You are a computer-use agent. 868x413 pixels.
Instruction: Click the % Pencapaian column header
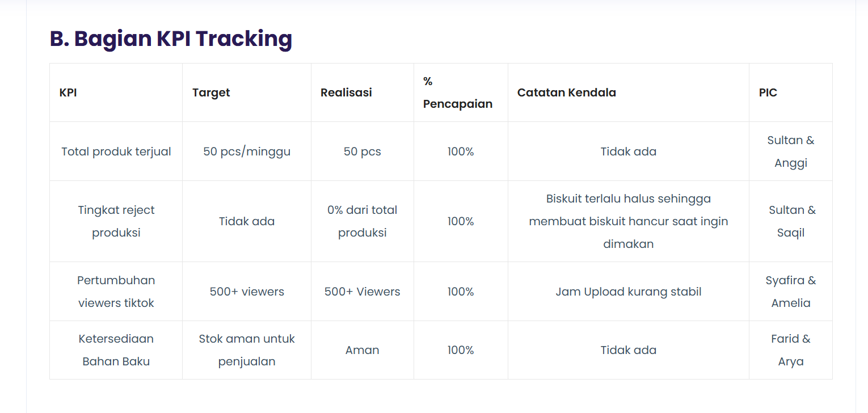point(461,92)
